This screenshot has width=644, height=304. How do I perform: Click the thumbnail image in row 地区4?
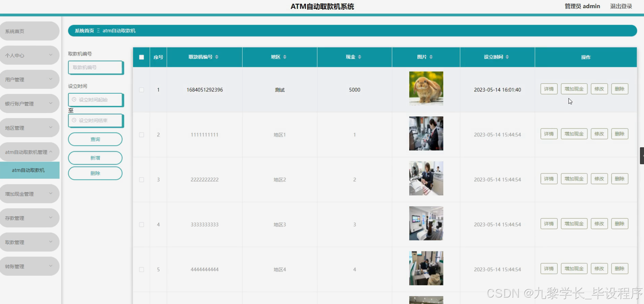[426, 268]
